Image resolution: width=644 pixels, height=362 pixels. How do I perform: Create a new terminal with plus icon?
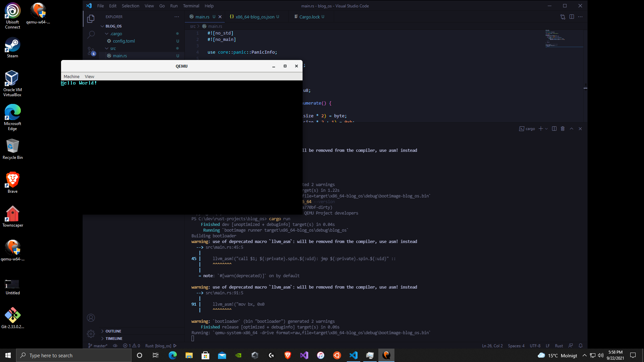pyautogui.click(x=541, y=129)
